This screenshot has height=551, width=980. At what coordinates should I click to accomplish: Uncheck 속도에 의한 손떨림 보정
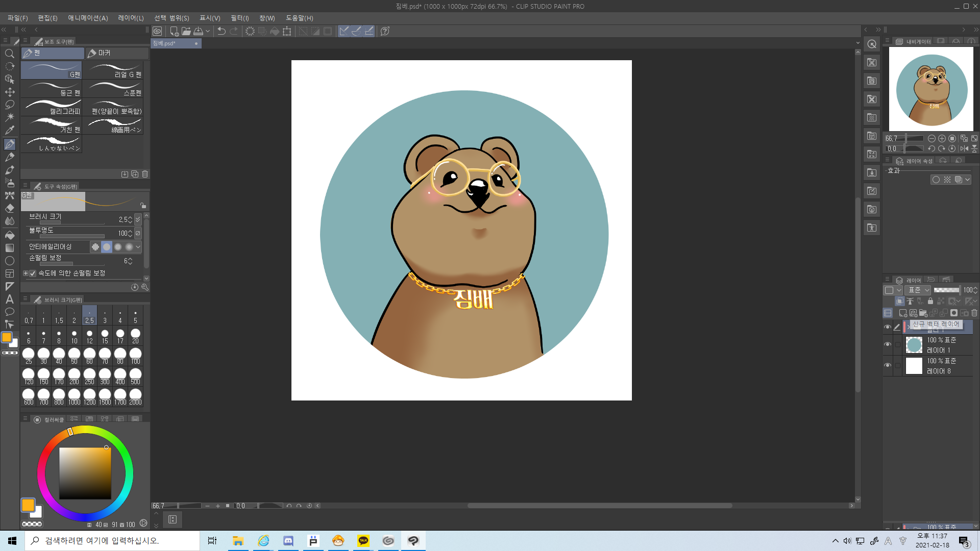(32, 273)
